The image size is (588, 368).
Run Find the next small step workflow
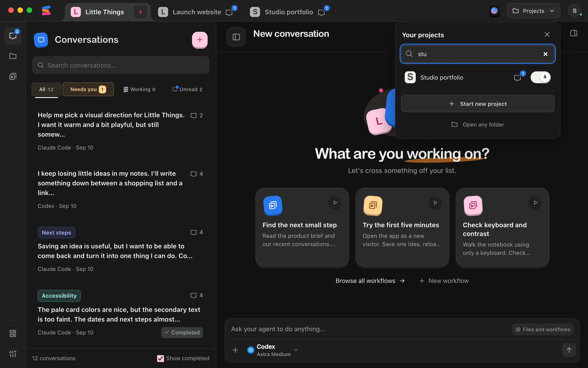click(x=335, y=202)
